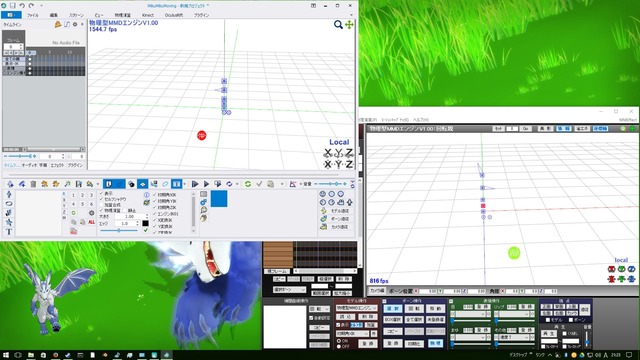Select the T text tool in the left tool column

point(9,232)
